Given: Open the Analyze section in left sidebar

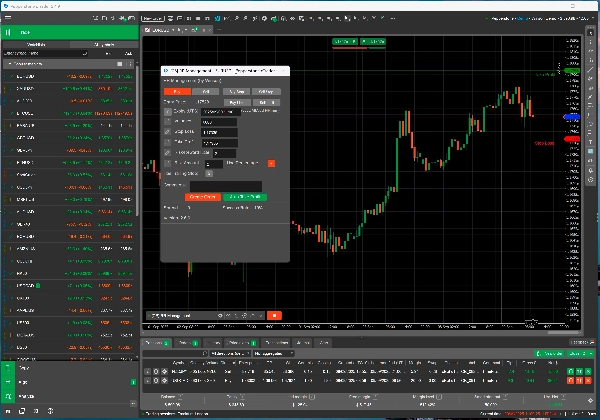Looking at the screenshot, I should pyautogui.click(x=22, y=396).
